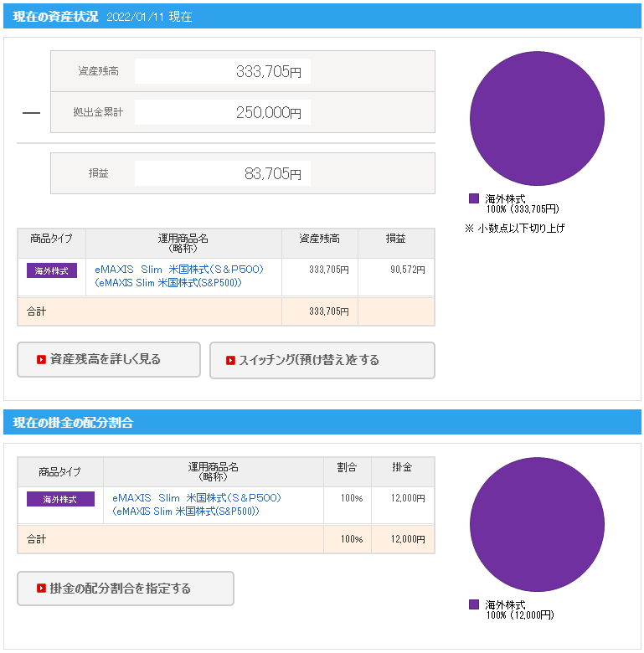
Task: Click purple legend swatch showing 333,705円
Action: coord(474,198)
